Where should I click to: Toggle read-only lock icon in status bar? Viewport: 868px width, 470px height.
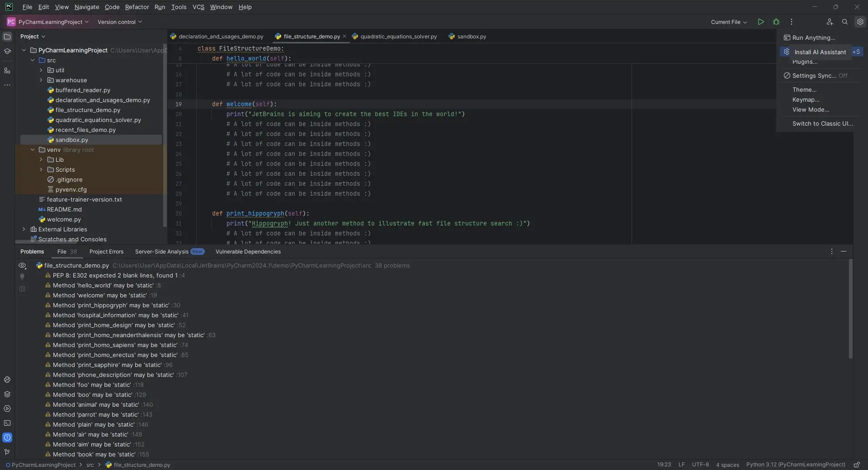click(857, 465)
